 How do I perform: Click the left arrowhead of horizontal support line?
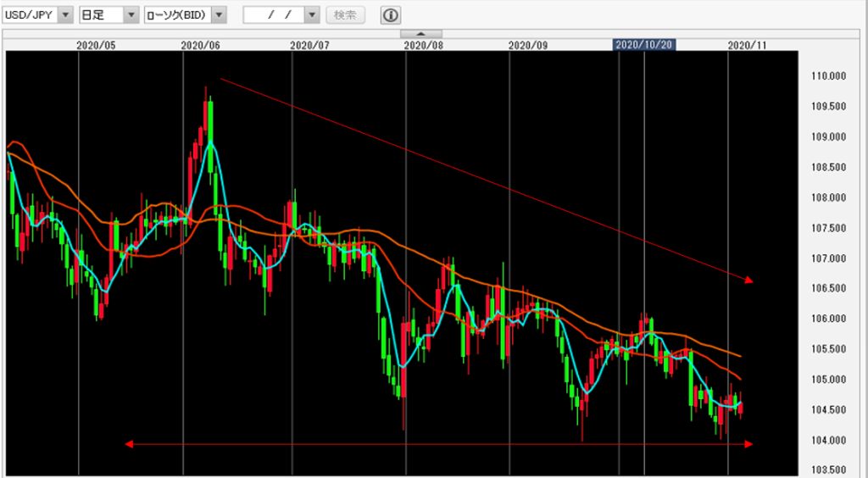pos(130,443)
